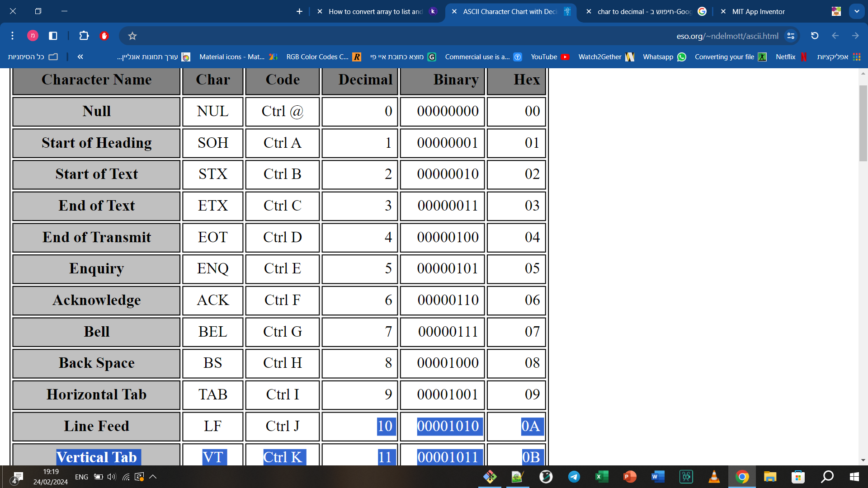The height and width of the screenshot is (488, 868).
Task: Open a new tab with plus
Action: [299, 11]
